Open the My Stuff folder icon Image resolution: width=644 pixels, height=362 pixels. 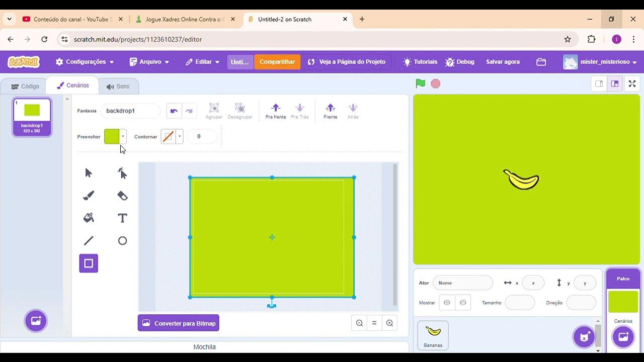coord(541,62)
